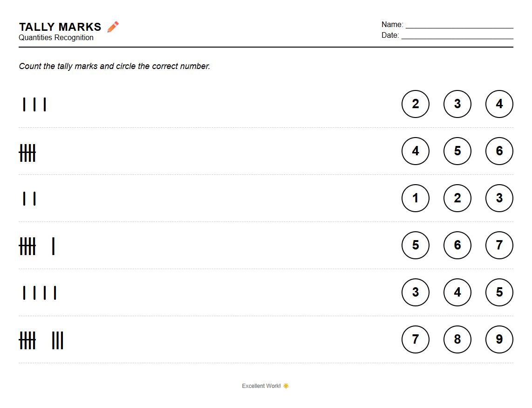Select 4 in the four separate tallies row
Screen dimensions: 532x408
click(x=457, y=292)
